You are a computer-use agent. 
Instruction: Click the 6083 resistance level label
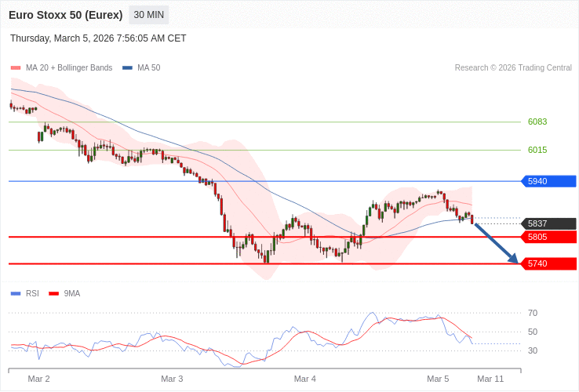[537, 122]
